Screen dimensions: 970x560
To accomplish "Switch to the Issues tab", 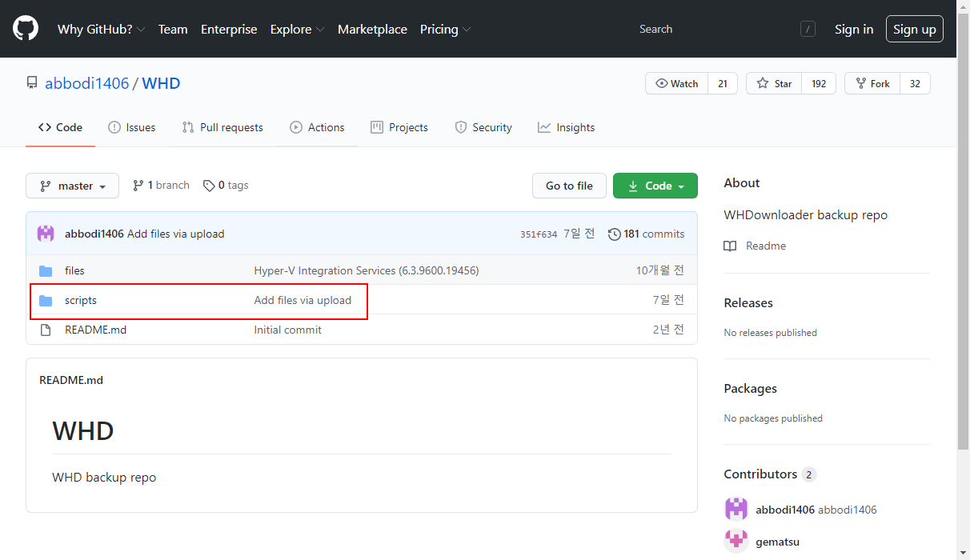I will click(x=132, y=127).
